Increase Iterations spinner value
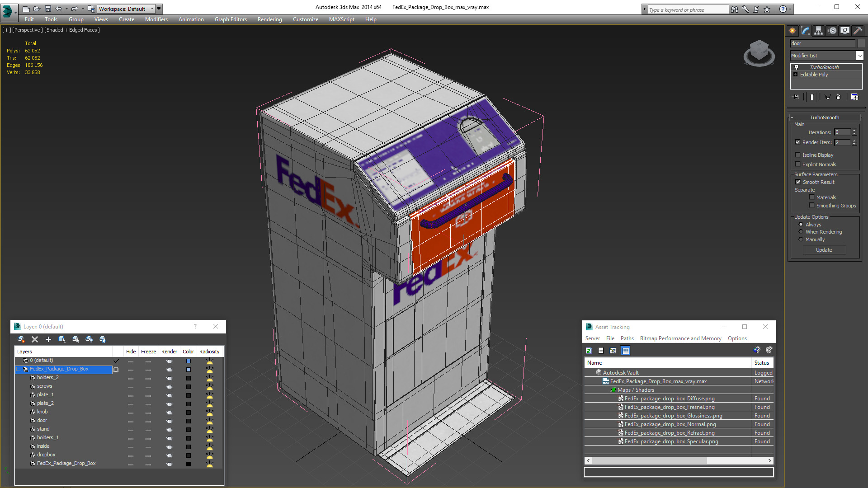The height and width of the screenshot is (488, 868). tap(854, 131)
